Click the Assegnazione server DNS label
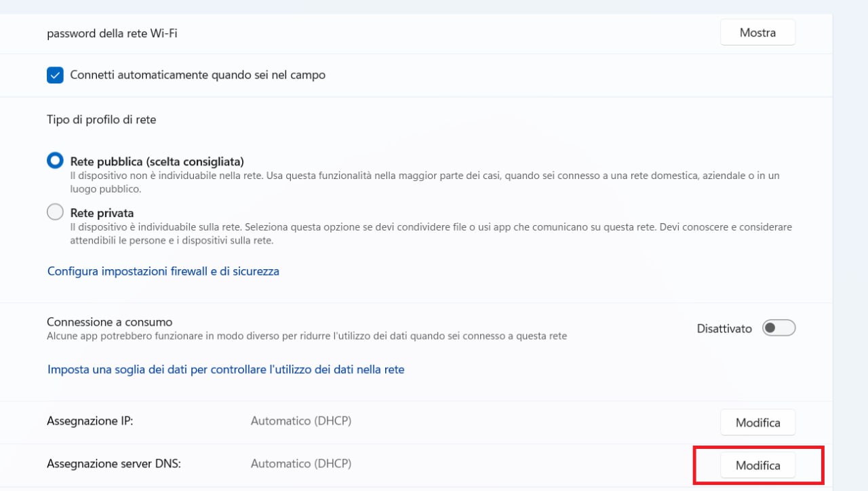Screen dimensions: 868x491 (x=114, y=464)
